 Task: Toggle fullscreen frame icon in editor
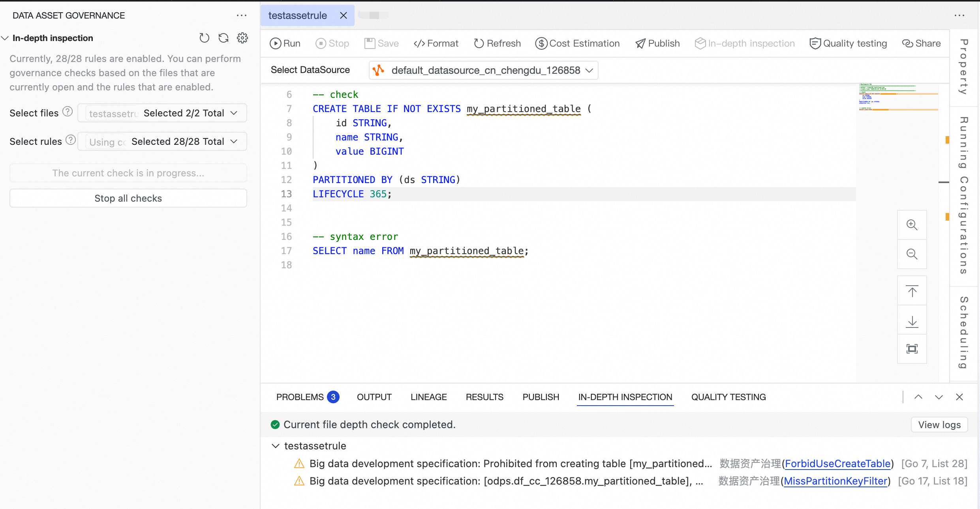(x=912, y=349)
